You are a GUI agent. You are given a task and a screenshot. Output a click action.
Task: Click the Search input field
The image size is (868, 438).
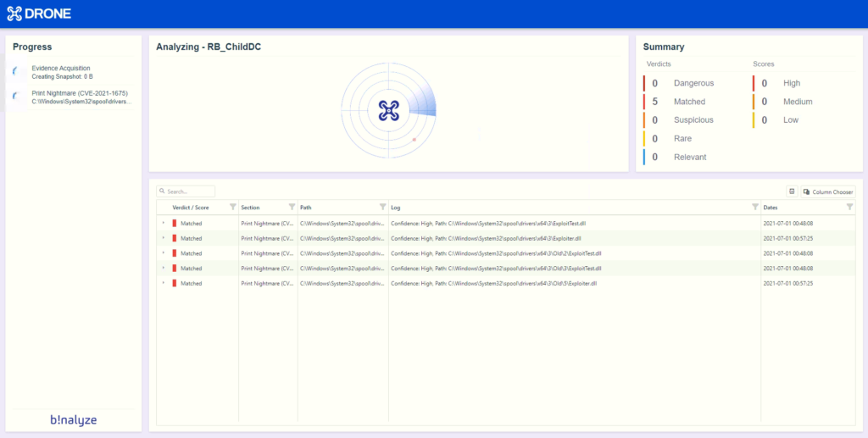[x=188, y=191]
